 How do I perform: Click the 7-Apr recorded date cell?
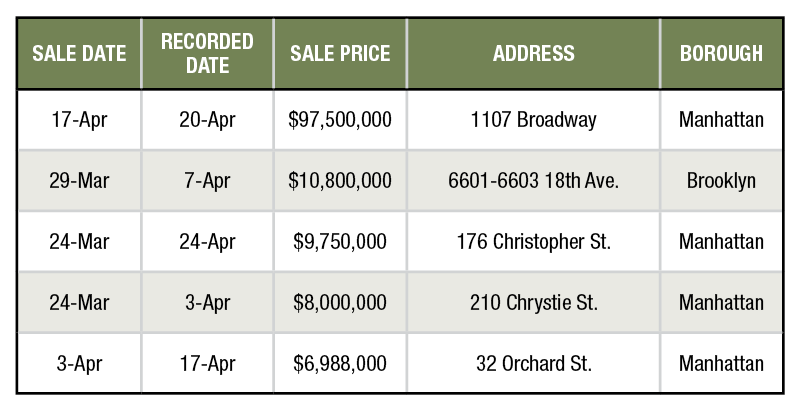(x=207, y=181)
